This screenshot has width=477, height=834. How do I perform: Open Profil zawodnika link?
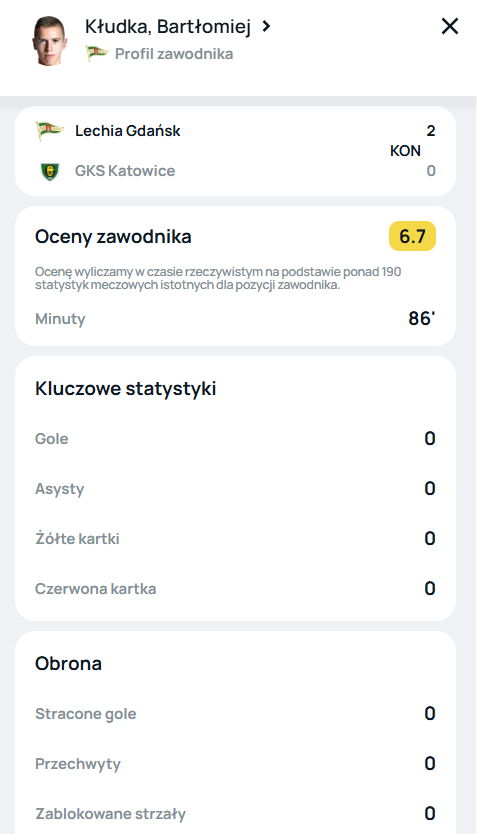174,54
